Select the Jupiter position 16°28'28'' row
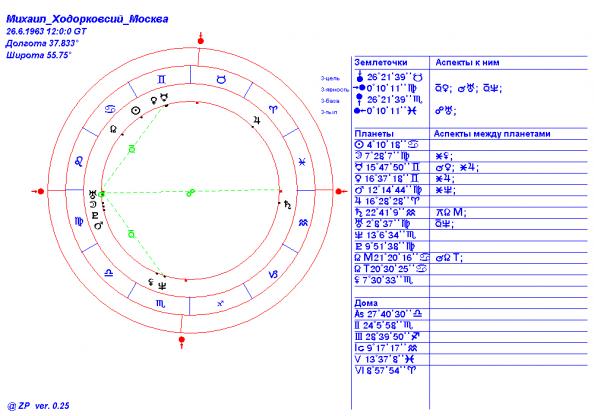Image resolution: width=594 pixels, height=416 pixels. click(387, 201)
